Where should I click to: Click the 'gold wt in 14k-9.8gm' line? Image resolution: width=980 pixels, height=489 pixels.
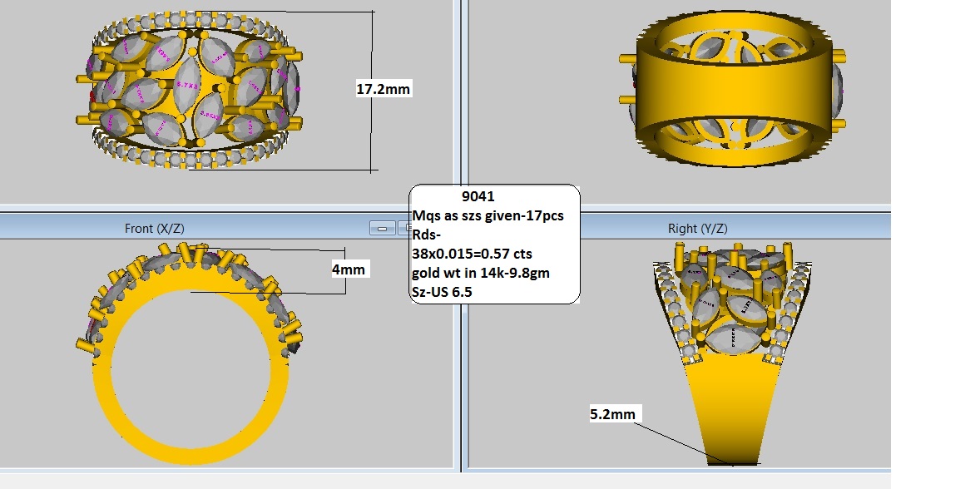[481, 273]
